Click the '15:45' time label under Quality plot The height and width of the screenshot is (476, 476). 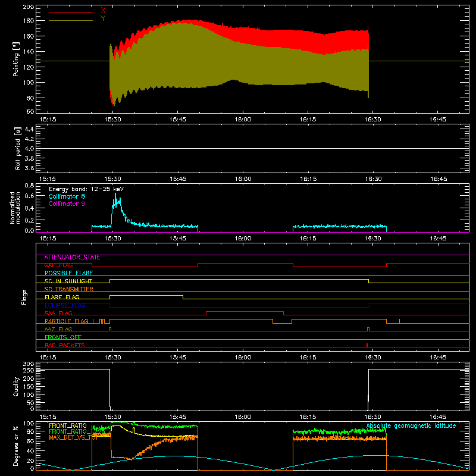coord(177,417)
